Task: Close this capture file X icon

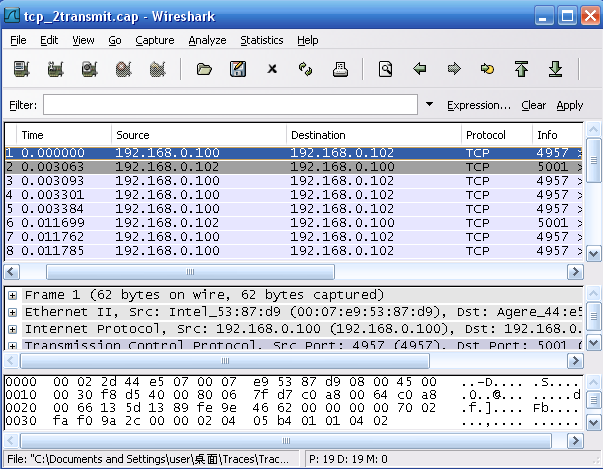Action: (272, 69)
